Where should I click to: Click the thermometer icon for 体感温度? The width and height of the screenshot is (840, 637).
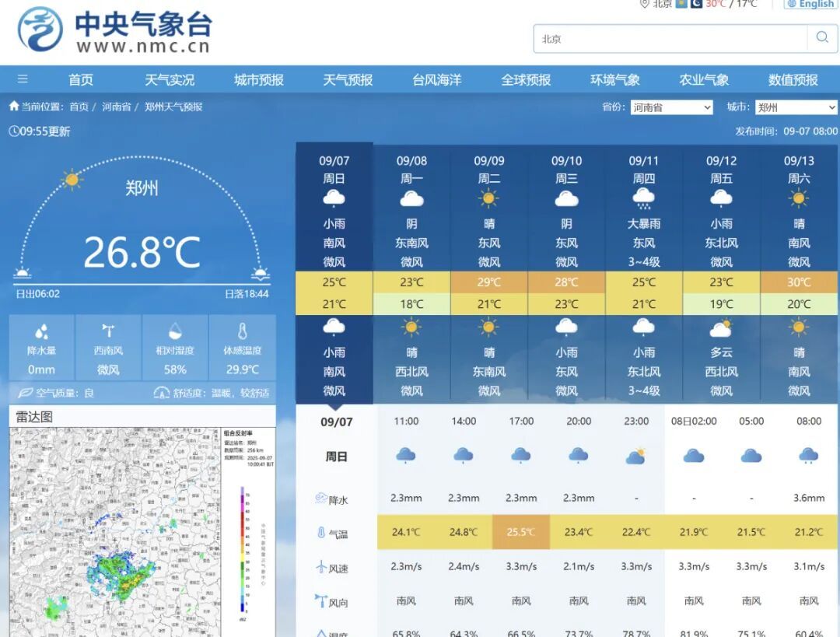[241, 330]
